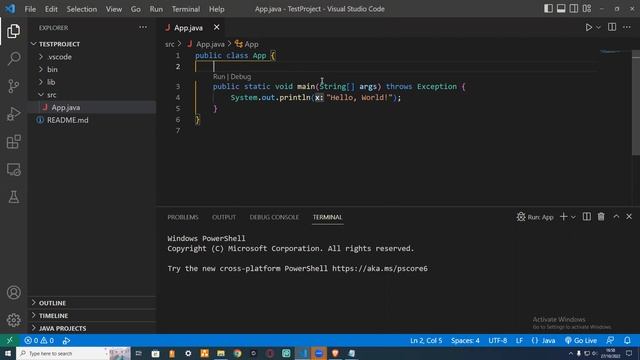Collapse the src folder
Image resolution: width=640 pixels, height=360 pixels.
coord(92,95)
